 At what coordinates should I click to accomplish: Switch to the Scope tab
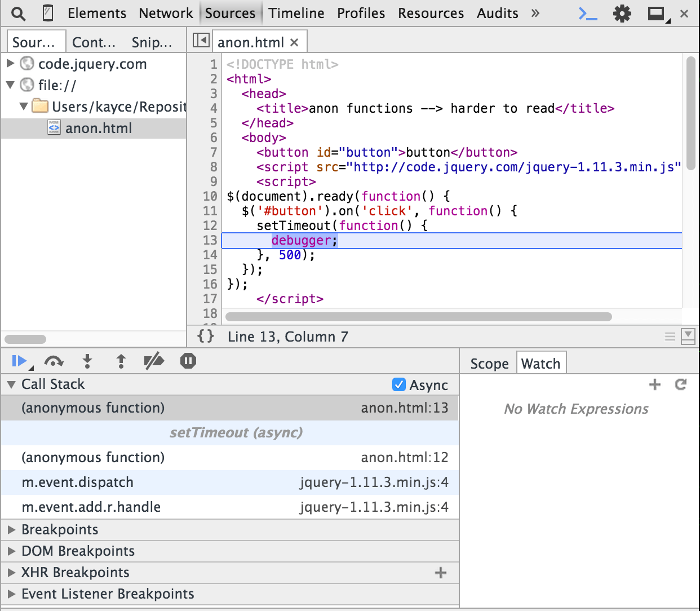tap(488, 364)
